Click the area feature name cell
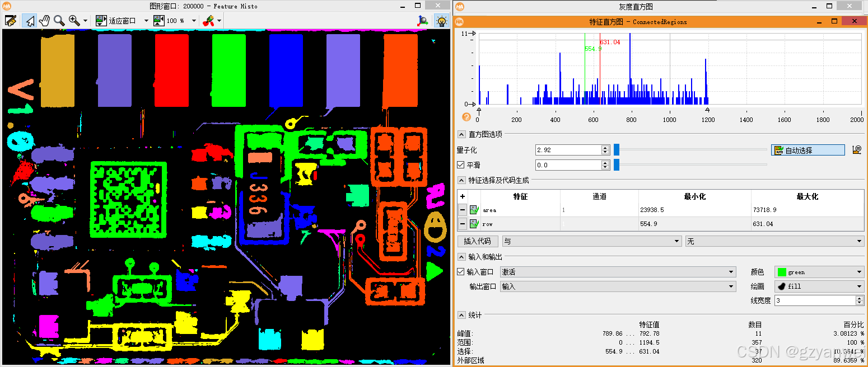The image size is (868, 367). [x=520, y=210]
